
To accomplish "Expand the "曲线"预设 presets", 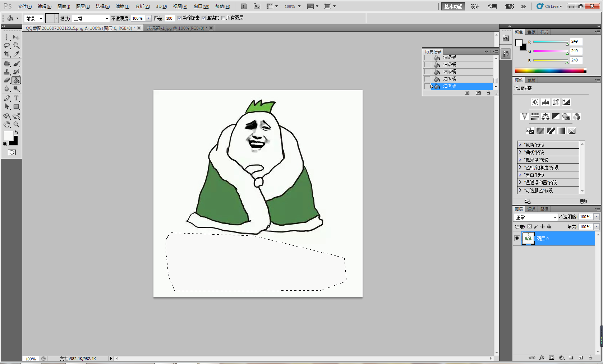I will (520, 152).
